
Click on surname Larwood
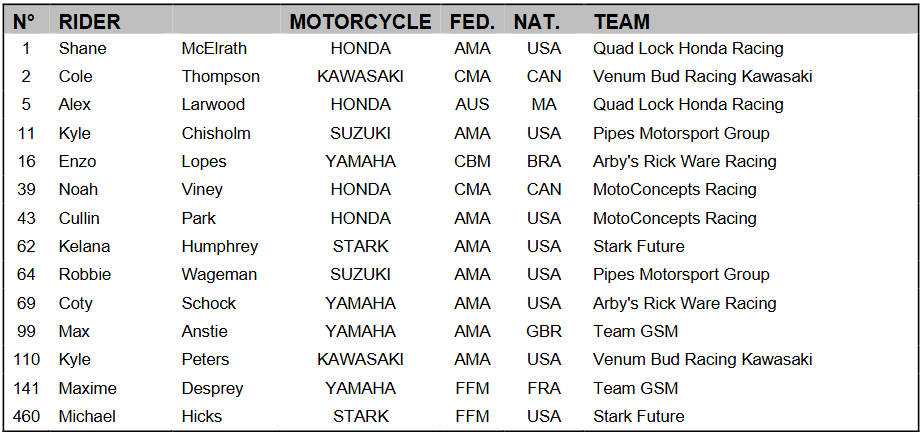[x=213, y=104]
